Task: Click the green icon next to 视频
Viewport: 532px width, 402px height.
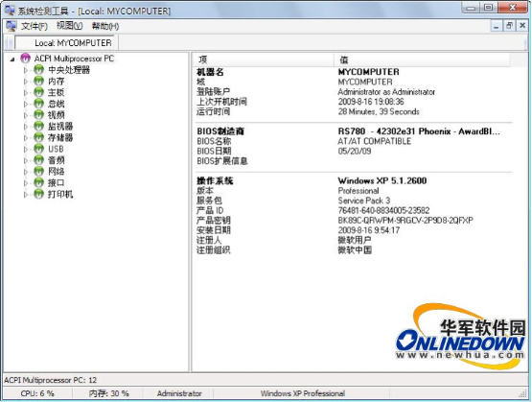Action: click(x=38, y=115)
